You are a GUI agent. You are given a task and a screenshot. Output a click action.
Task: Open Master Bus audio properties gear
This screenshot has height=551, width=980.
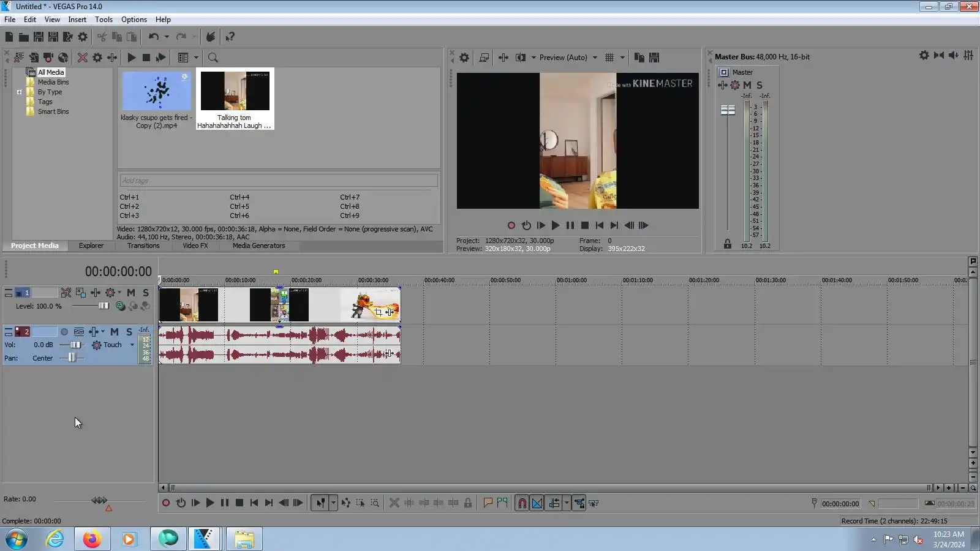[x=924, y=56]
